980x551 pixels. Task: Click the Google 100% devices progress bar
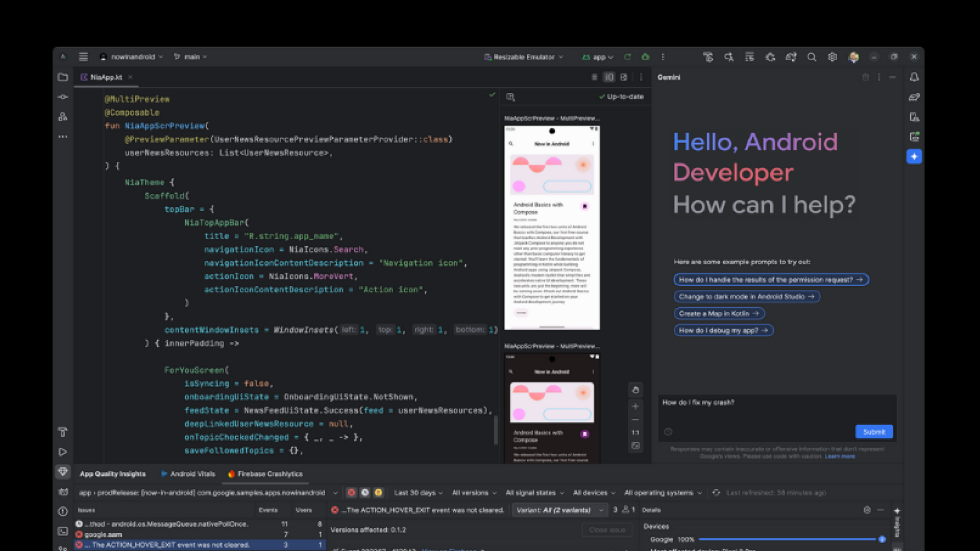pos(787,539)
